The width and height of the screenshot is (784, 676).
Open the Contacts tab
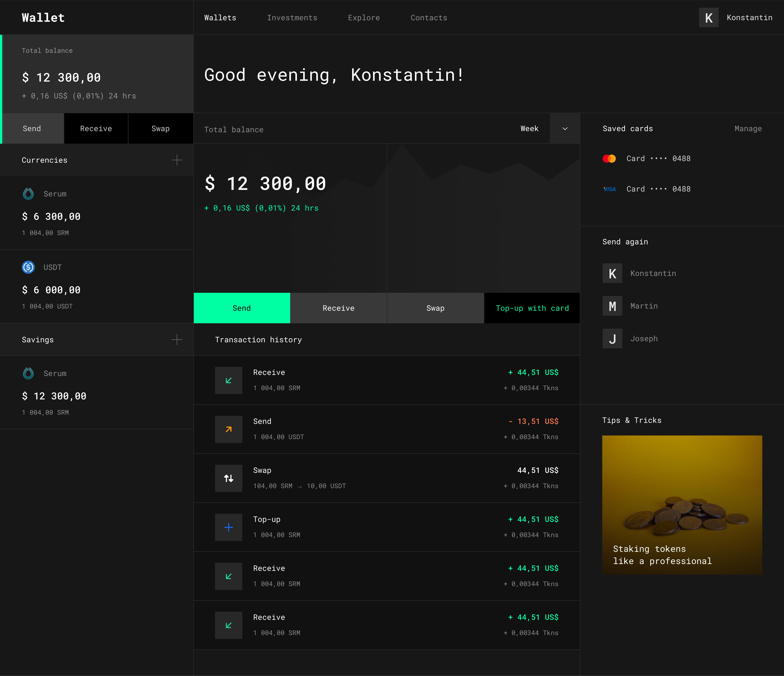(x=429, y=18)
